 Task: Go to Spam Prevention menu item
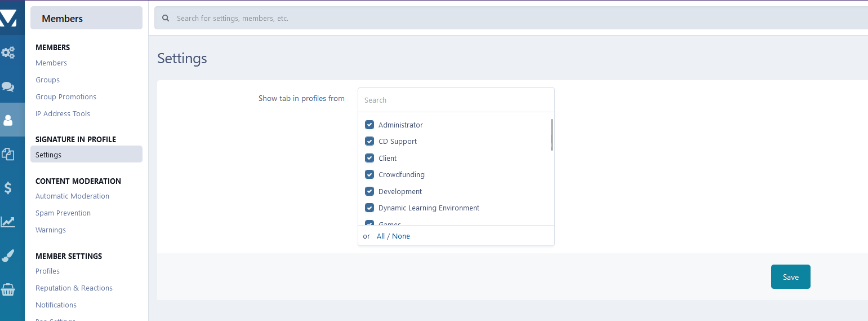click(x=63, y=213)
